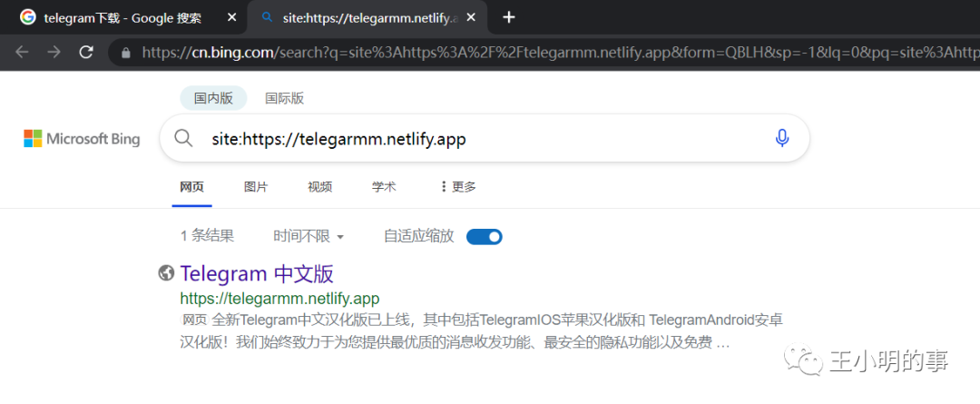Screen dimensions: 980x404
Task: Reload the page with refresh icon
Action: (x=87, y=52)
